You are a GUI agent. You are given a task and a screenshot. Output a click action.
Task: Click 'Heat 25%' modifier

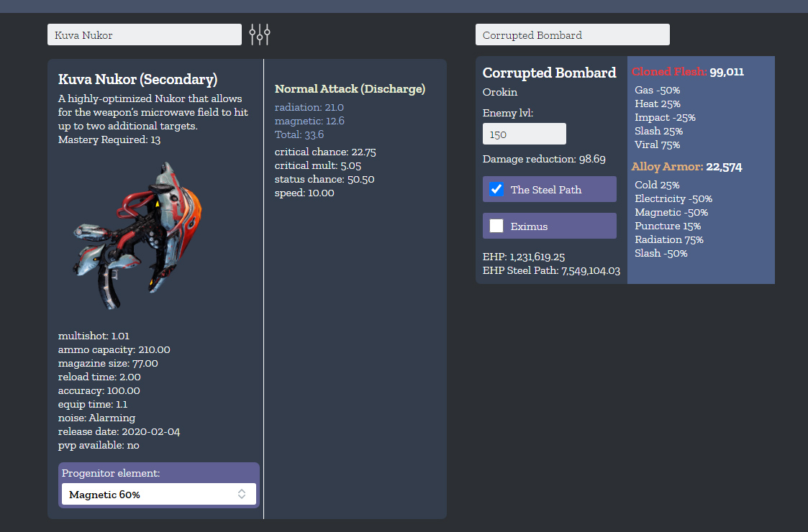(x=658, y=104)
